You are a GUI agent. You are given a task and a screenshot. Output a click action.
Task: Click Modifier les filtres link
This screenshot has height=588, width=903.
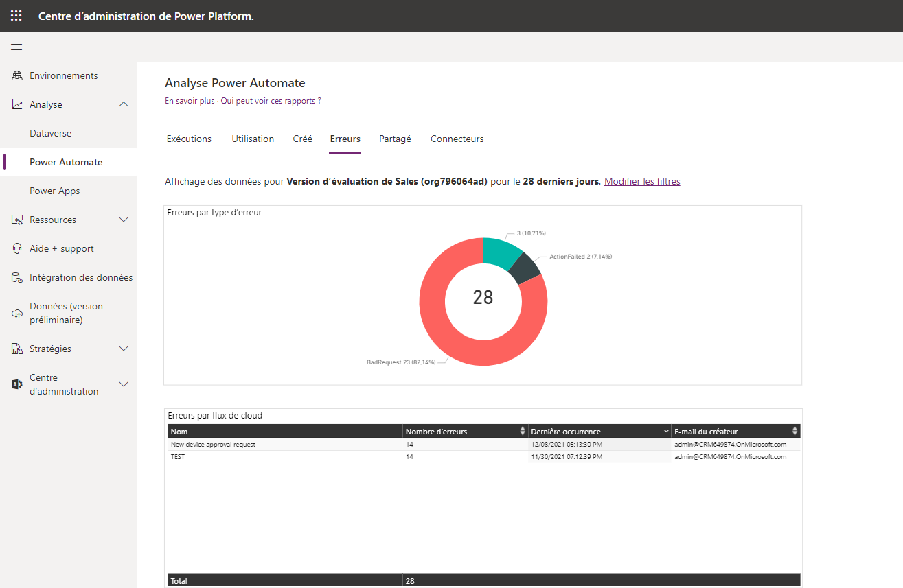pos(642,182)
